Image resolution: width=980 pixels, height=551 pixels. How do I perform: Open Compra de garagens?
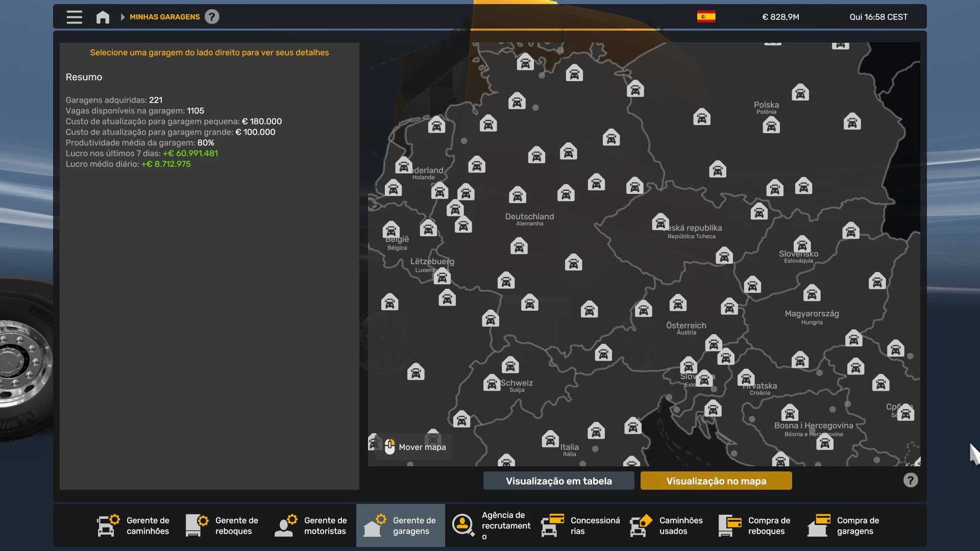pos(844,525)
